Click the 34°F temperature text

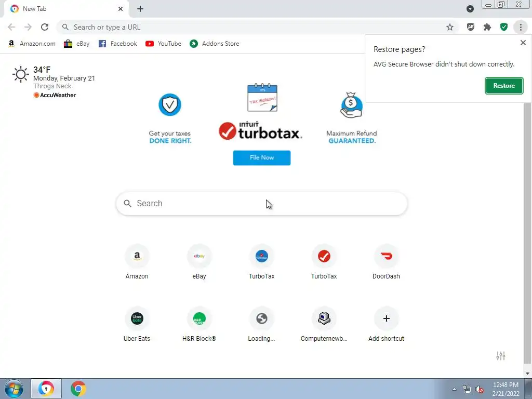[42, 70]
